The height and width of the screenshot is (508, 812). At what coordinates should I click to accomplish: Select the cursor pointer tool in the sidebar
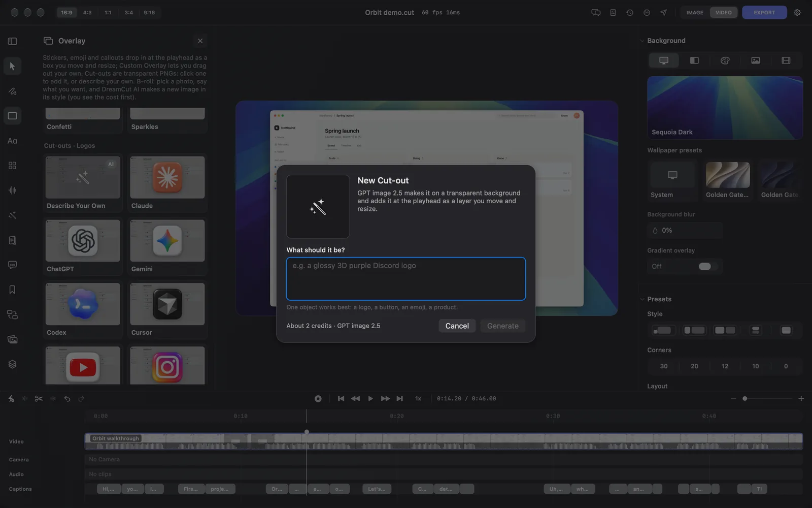12,66
